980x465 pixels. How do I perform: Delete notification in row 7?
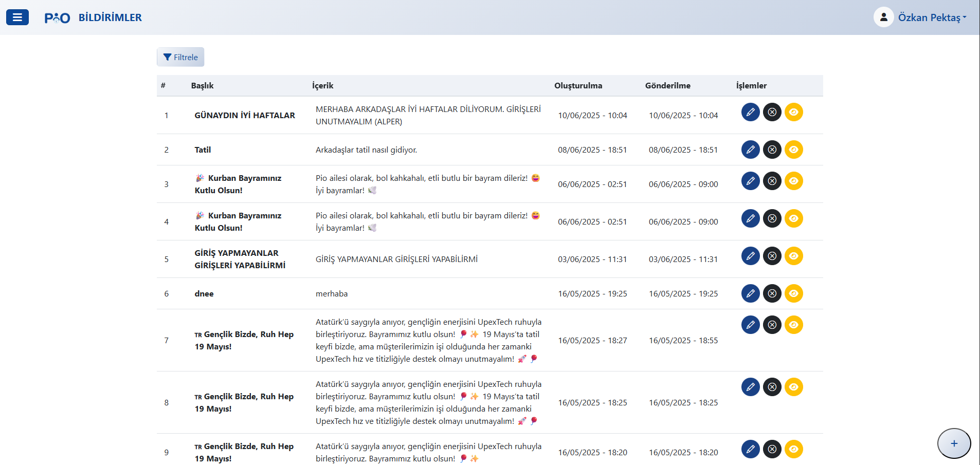772,325
